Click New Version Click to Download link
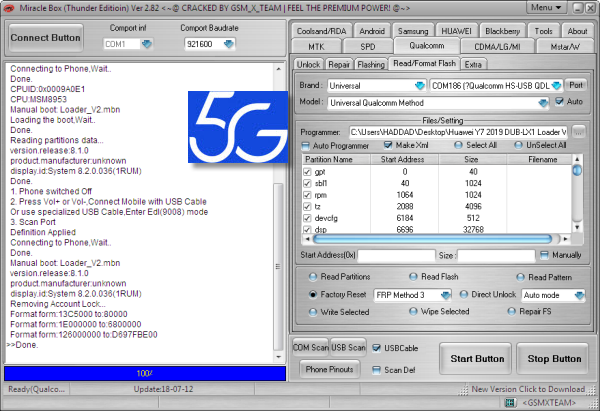600x411 pixels. point(528,389)
